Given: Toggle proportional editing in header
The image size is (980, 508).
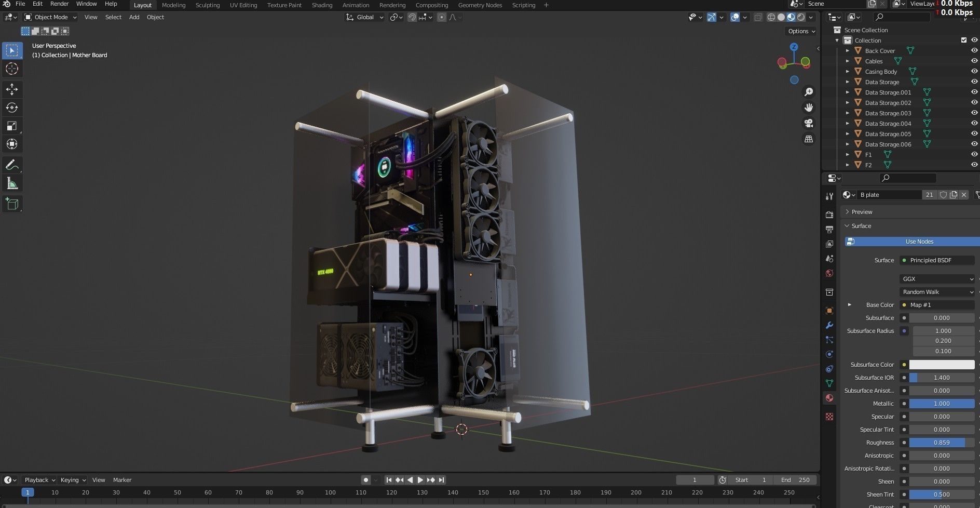Looking at the screenshot, I should point(442,17).
